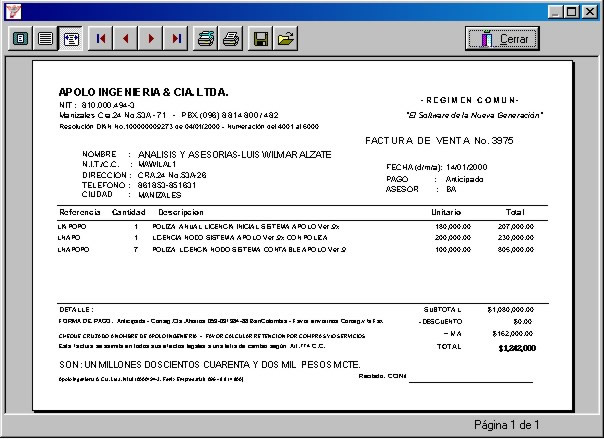Click the Referencia column header
The image size is (604, 439).
pos(80,212)
